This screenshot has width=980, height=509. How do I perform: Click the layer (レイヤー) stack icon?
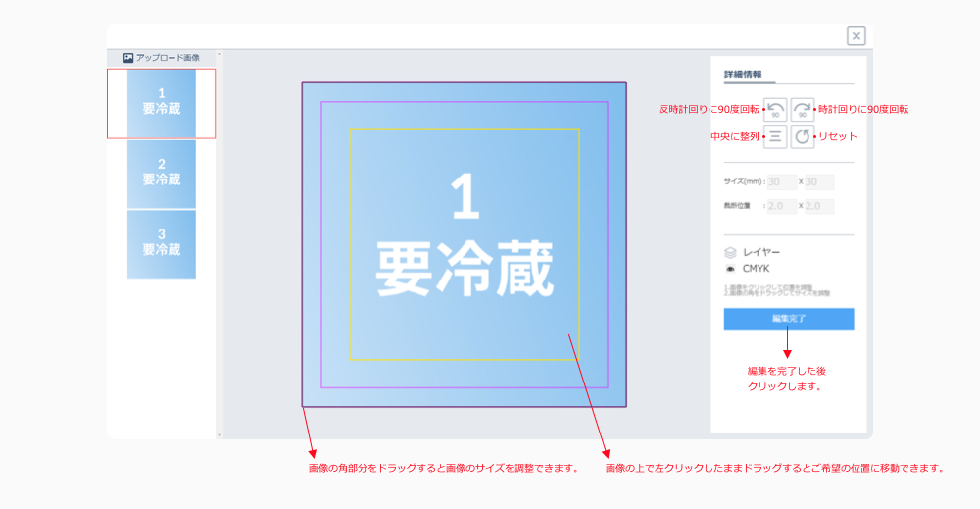pos(730,252)
